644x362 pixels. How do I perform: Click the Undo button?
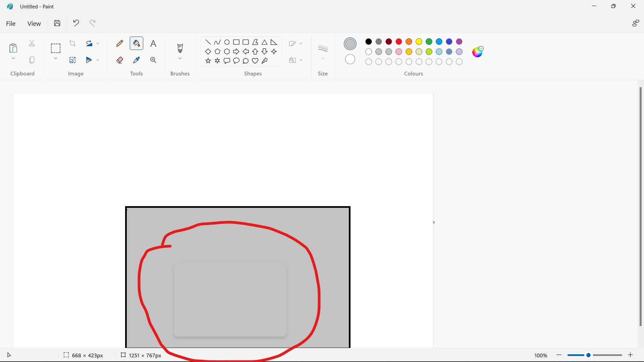76,23
